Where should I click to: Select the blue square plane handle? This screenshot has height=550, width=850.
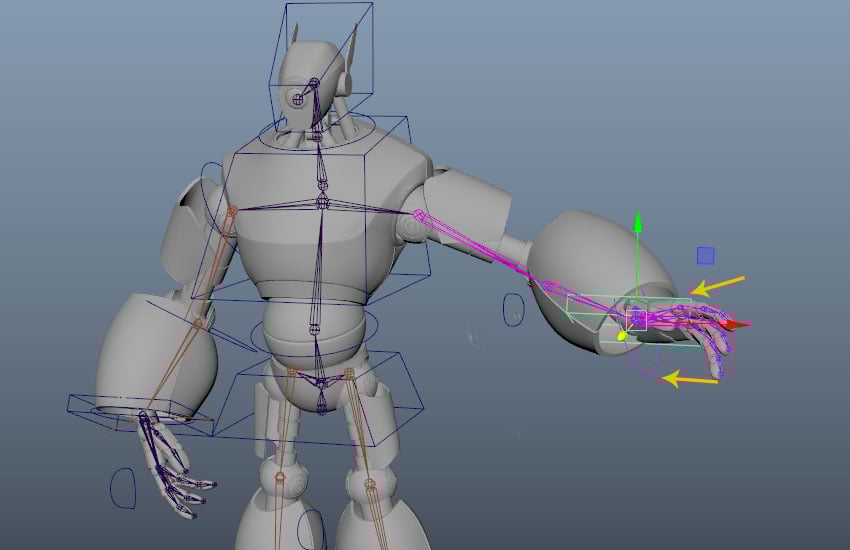pos(705,256)
